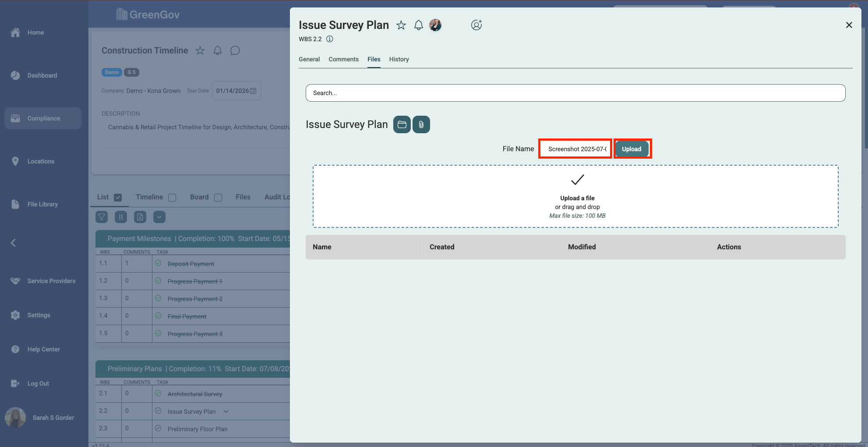Screen dimensions: 868x447
Task: Click Construction Timeline notification bell
Action: tap(218, 50)
